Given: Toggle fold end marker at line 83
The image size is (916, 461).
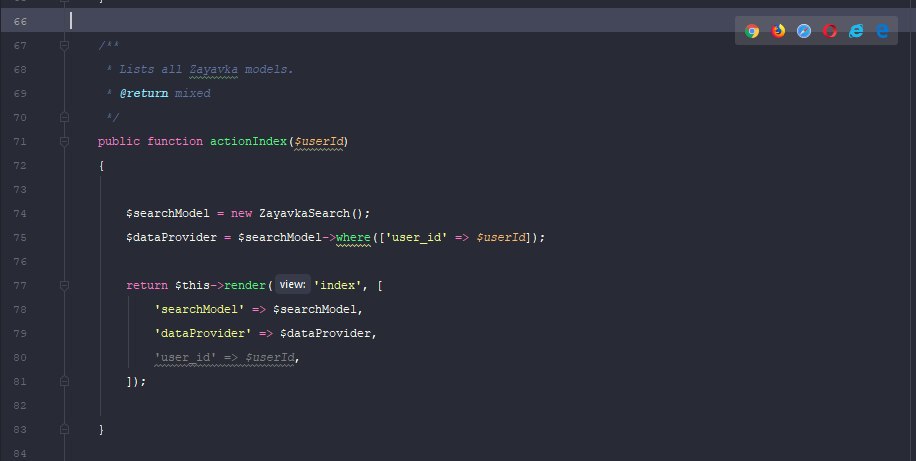Looking at the screenshot, I should point(64,429).
